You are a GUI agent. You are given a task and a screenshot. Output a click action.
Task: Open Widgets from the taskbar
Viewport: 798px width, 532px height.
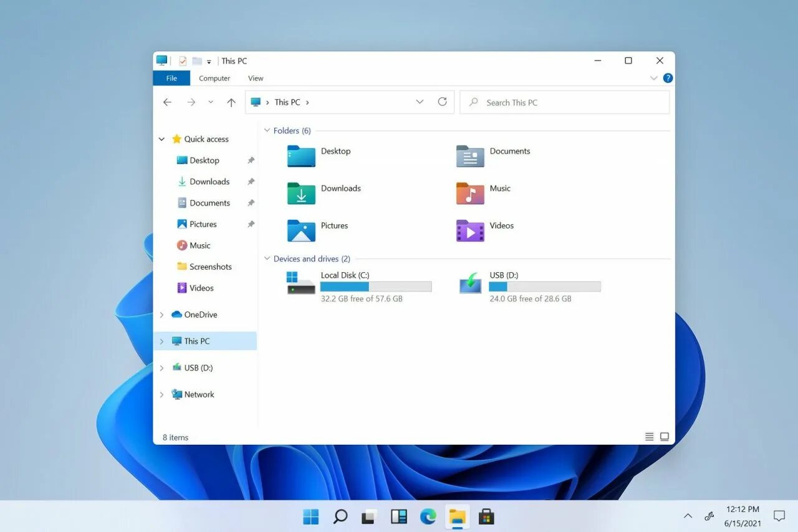398,516
